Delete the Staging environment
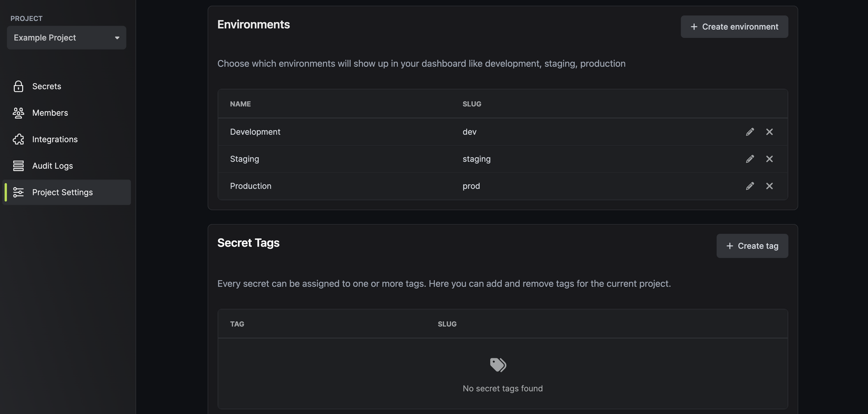This screenshot has height=414, width=868. pyautogui.click(x=769, y=159)
